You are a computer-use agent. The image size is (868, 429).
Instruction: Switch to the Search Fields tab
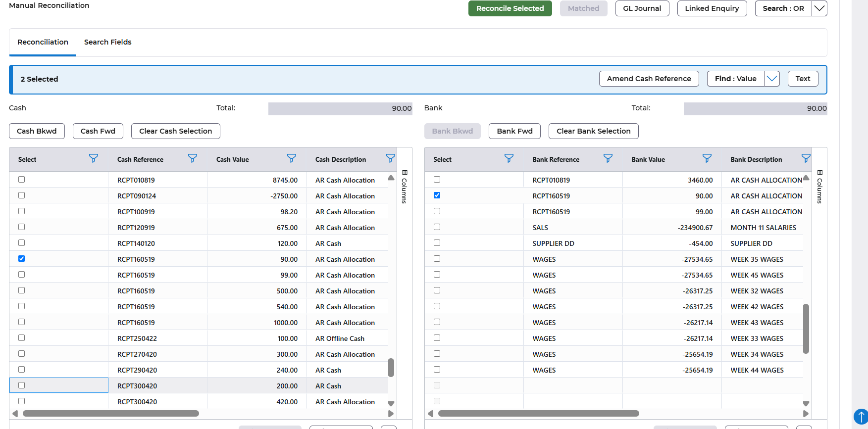pyautogui.click(x=107, y=42)
